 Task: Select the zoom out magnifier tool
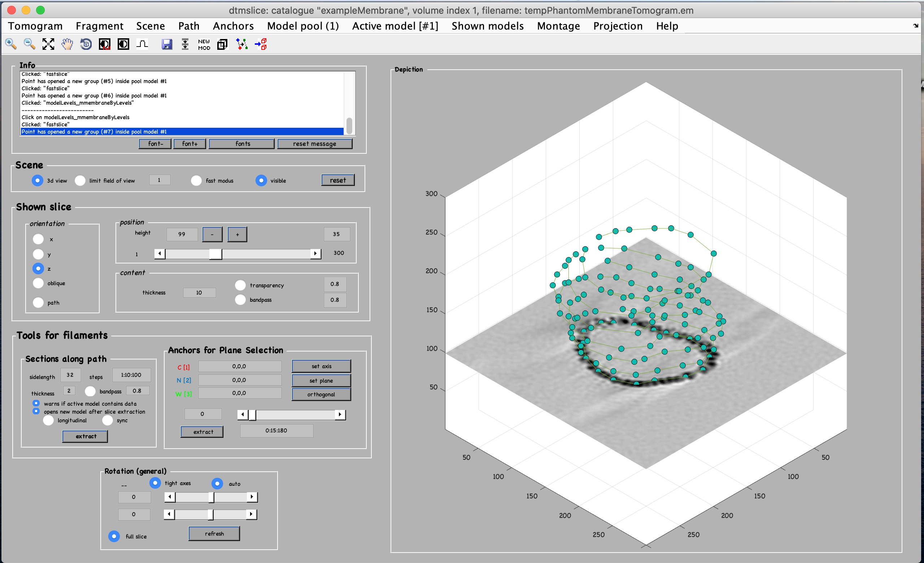coord(30,44)
